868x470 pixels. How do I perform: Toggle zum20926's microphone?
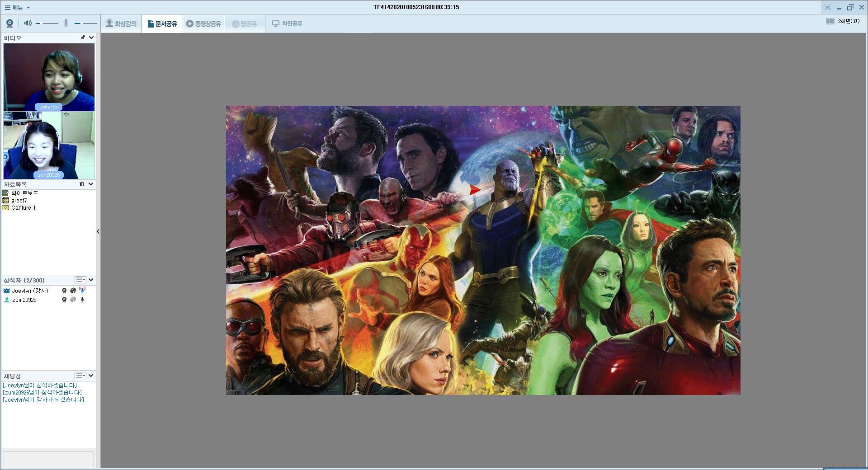point(82,300)
